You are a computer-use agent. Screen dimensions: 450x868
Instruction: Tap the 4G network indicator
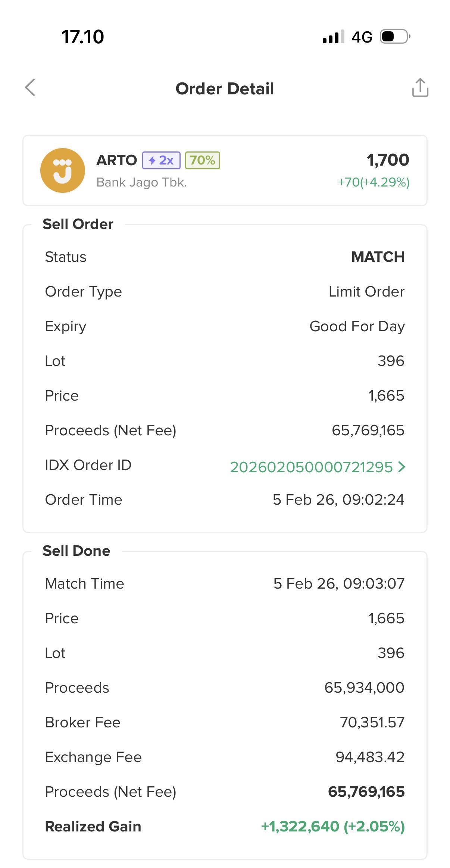pyautogui.click(x=362, y=37)
